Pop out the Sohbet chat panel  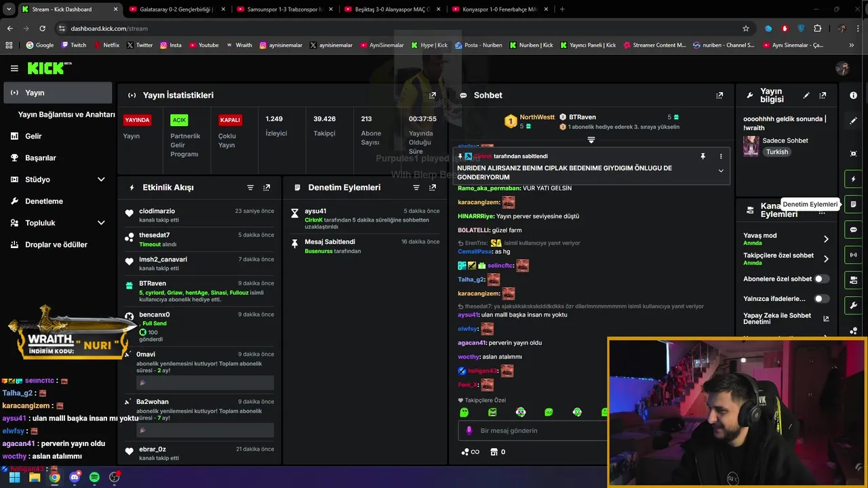coord(719,96)
